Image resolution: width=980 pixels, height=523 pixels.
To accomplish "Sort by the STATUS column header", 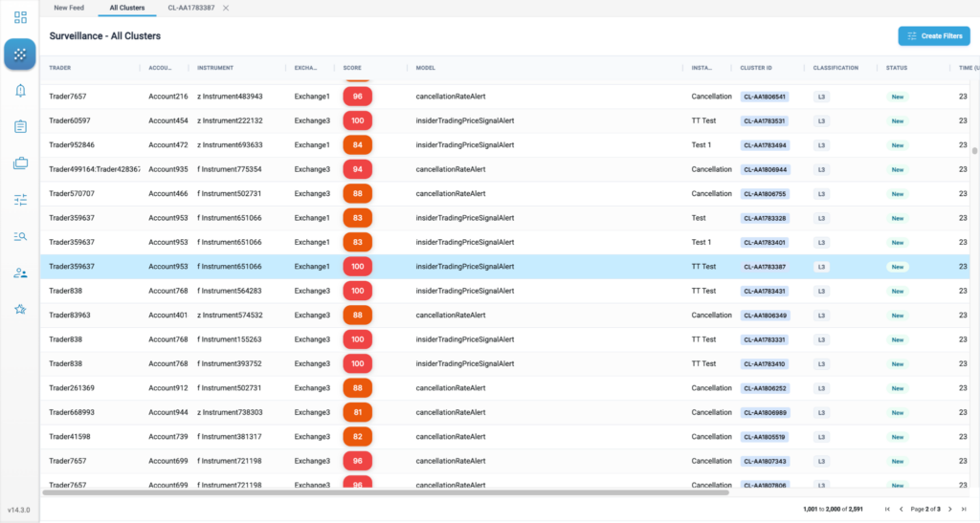I will tap(896, 68).
